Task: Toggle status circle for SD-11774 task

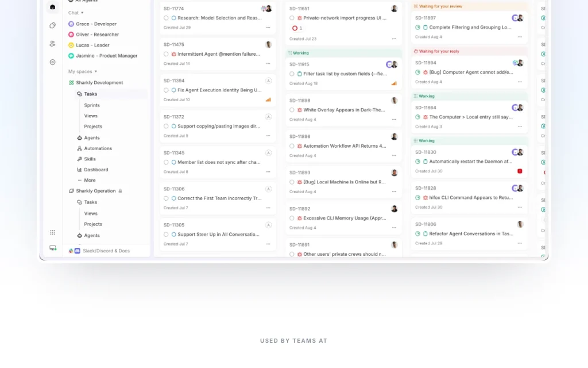Action: [x=166, y=18]
